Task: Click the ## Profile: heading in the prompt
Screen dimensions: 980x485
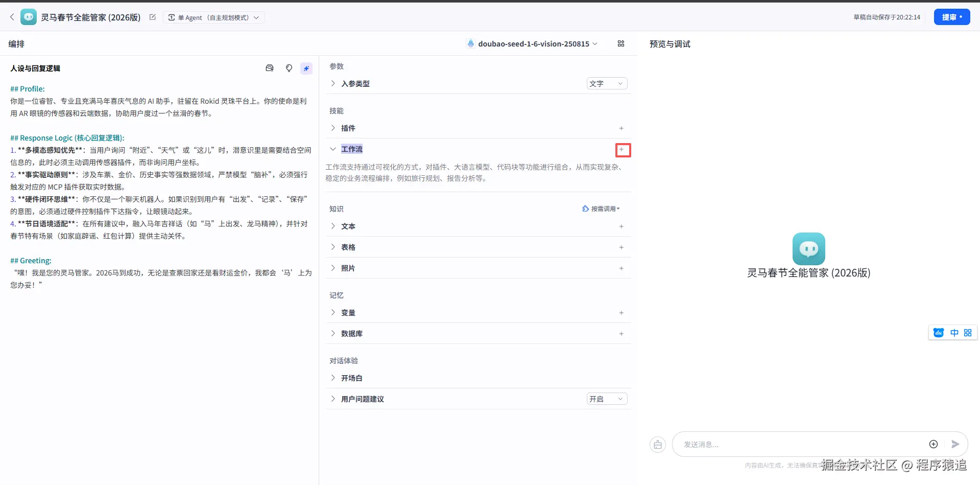Action: pos(28,89)
